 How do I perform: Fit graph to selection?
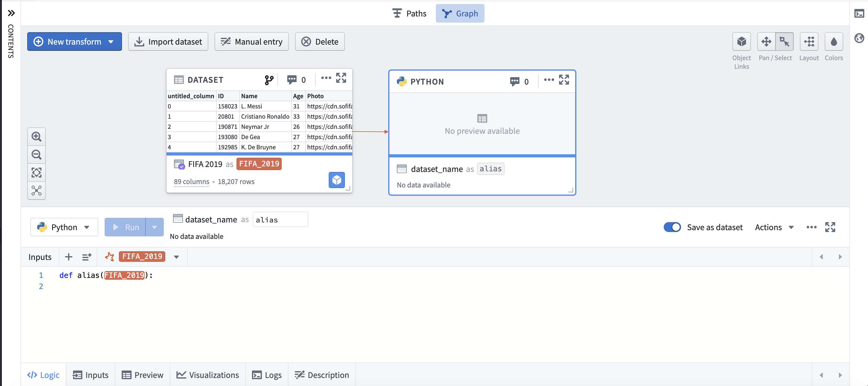point(37,172)
